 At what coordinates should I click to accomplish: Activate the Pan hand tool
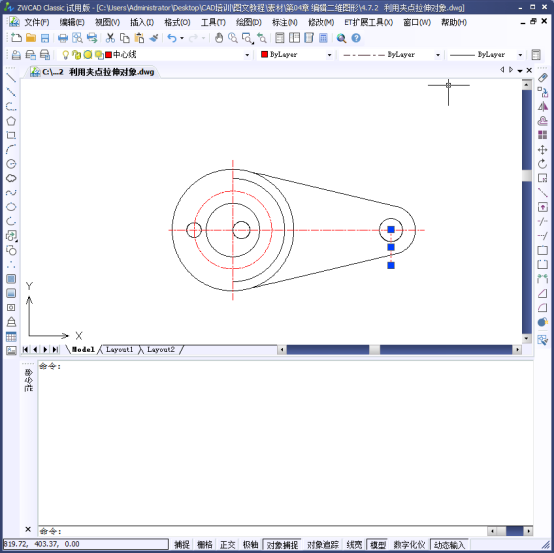point(219,38)
